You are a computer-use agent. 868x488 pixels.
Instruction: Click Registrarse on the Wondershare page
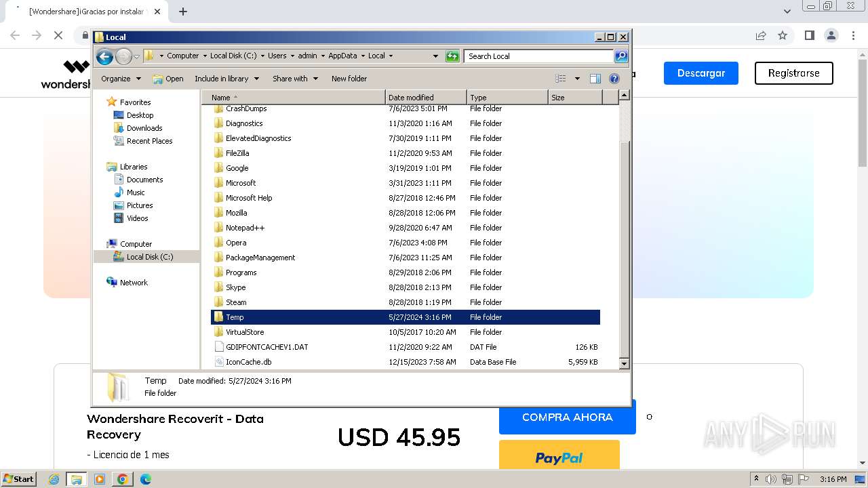[x=793, y=73]
